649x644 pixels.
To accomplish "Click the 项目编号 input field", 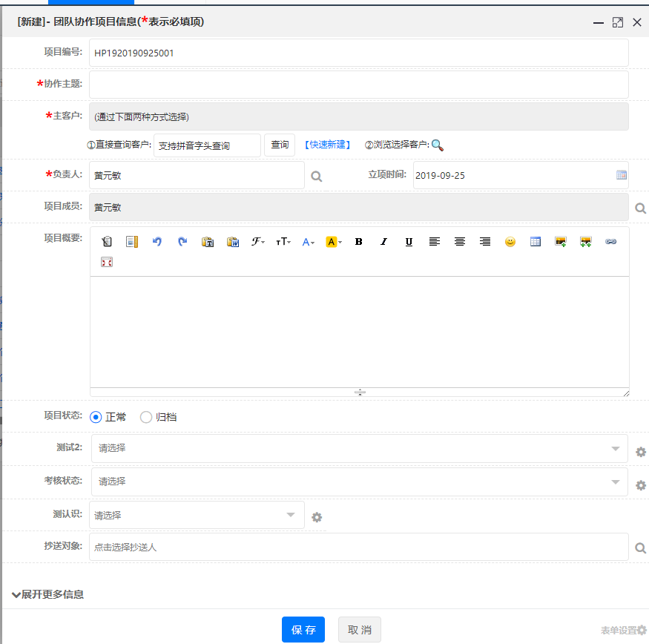I will 359,53.
